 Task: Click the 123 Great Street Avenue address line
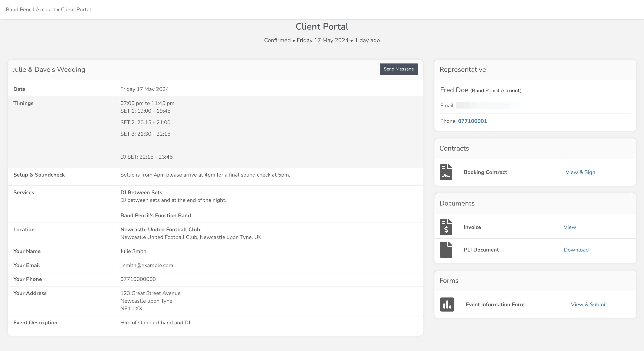pos(150,293)
